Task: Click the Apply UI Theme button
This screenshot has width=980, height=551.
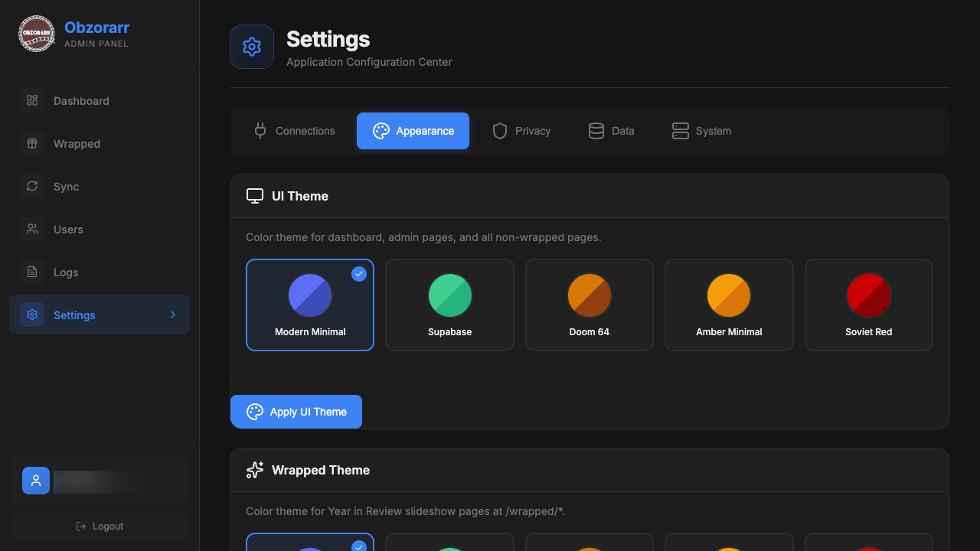Action: coord(296,412)
